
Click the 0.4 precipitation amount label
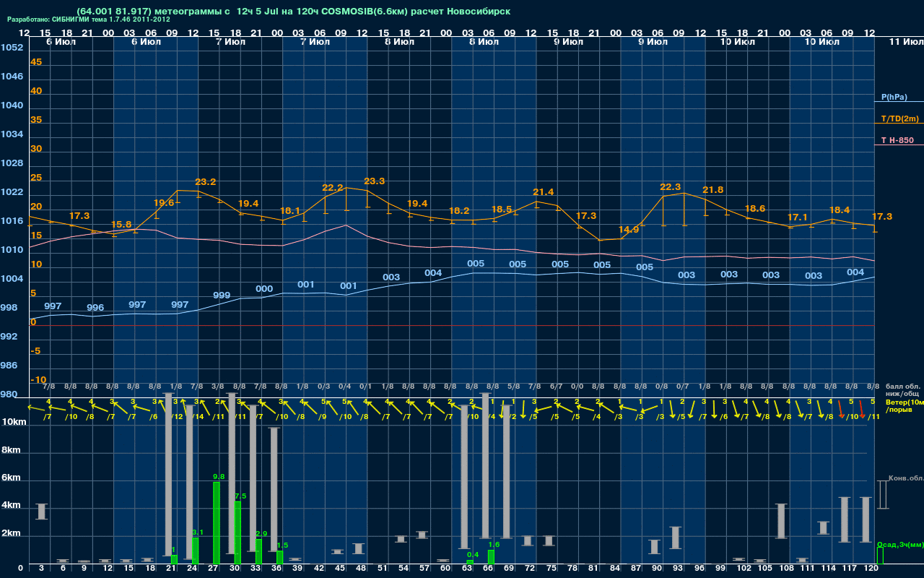(473, 555)
